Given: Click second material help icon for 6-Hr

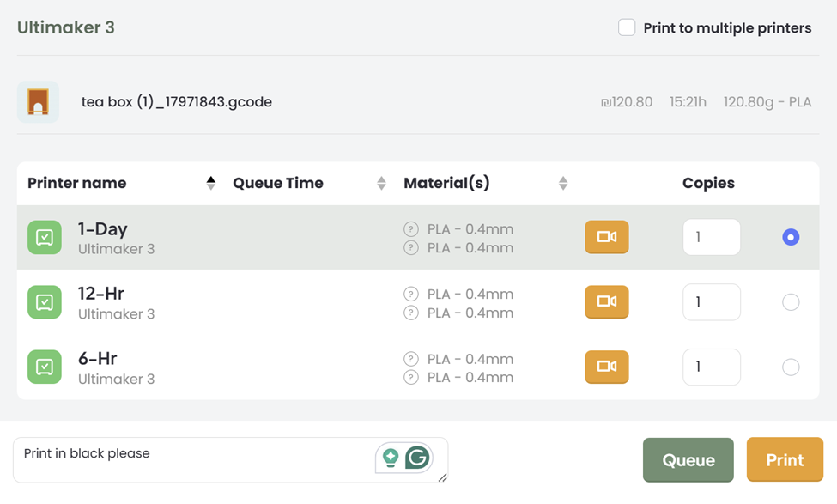Looking at the screenshot, I should pos(411,378).
